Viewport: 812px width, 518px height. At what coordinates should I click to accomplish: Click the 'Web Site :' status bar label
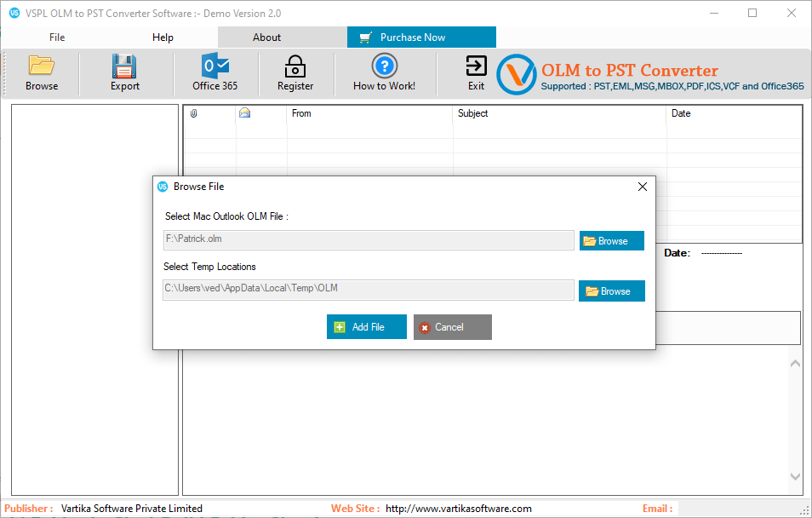[356, 509]
